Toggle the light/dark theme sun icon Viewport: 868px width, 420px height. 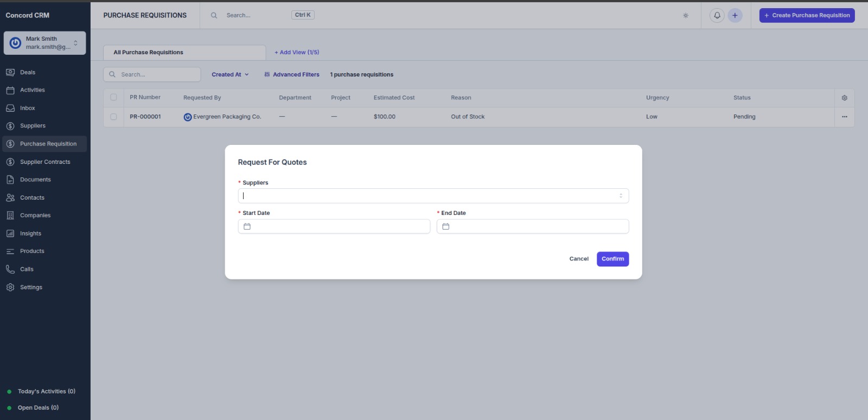coord(686,16)
